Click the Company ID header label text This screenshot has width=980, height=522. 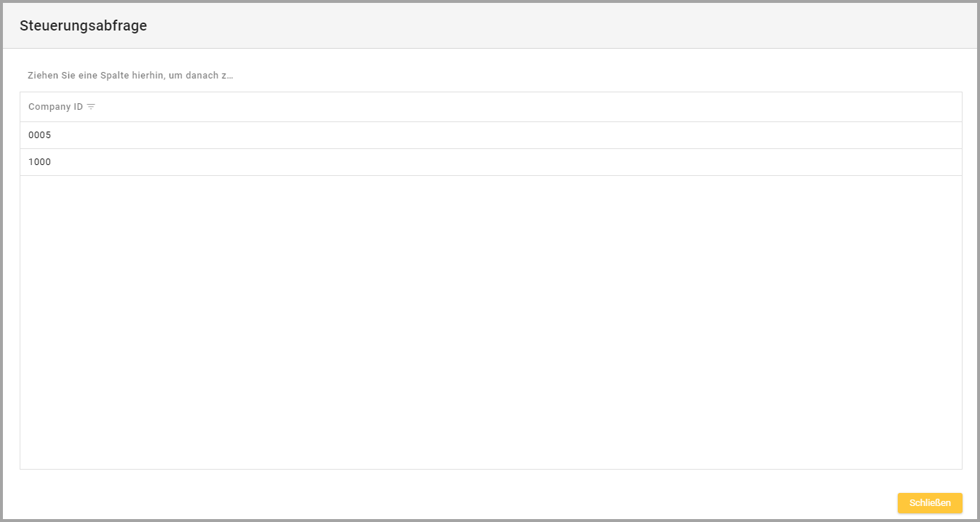click(x=55, y=107)
